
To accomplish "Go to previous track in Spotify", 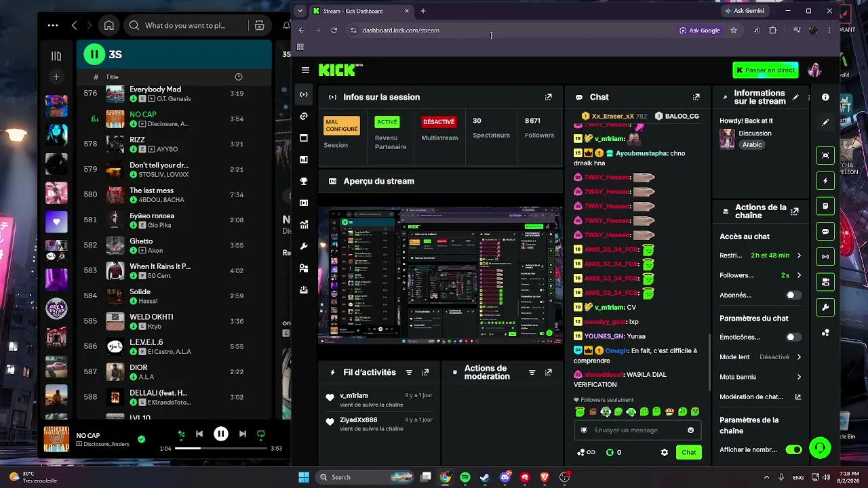I will (199, 434).
